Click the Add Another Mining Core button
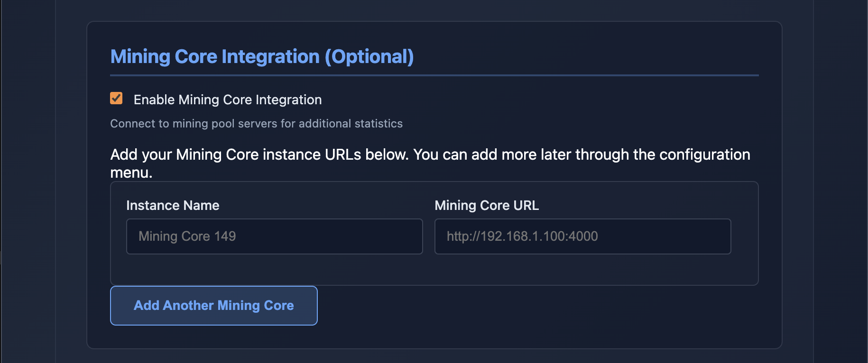 tap(213, 306)
